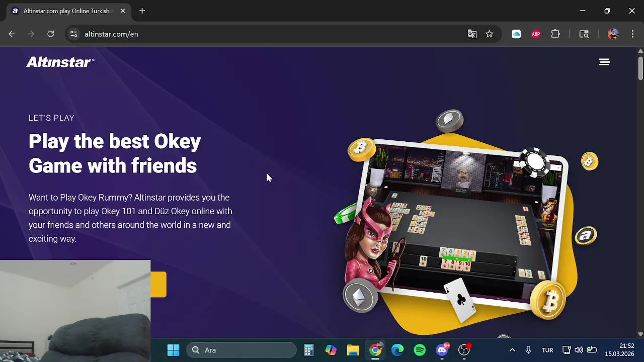The height and width of the screenshot is (362, 644).
Task: Open the network tray icon
Action: click(566, 350)
